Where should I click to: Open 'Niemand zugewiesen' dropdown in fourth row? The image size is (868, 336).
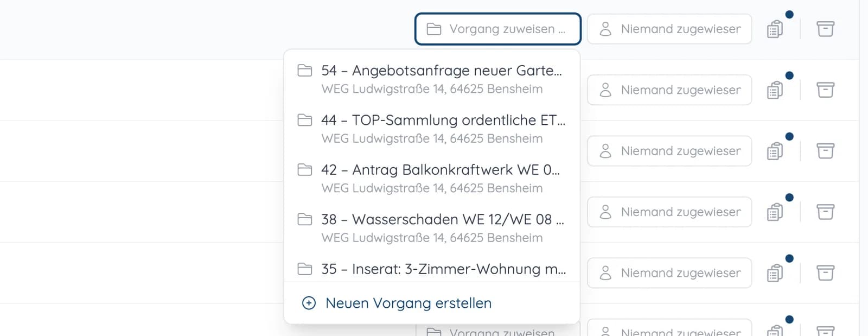point(669,212)
